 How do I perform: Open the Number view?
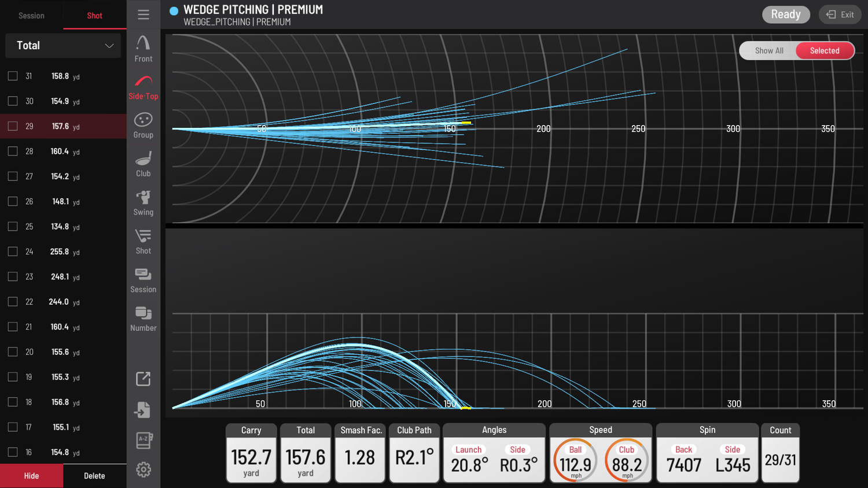coord(144,319)
